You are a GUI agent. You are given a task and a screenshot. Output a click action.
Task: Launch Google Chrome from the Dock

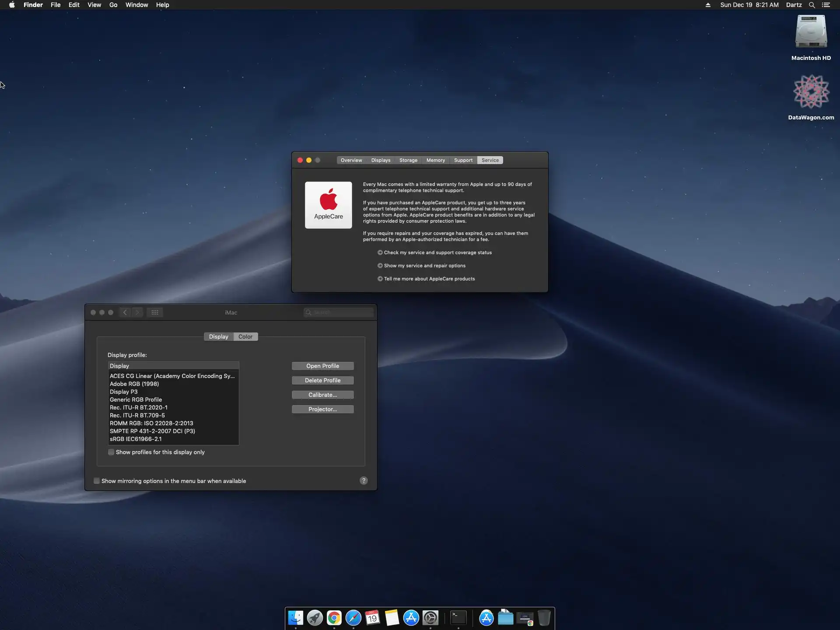pos(334,618)
